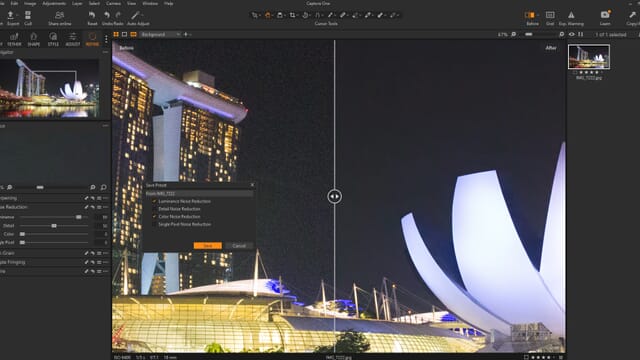Click the orange Save button
640x360 pixels.
208,246
